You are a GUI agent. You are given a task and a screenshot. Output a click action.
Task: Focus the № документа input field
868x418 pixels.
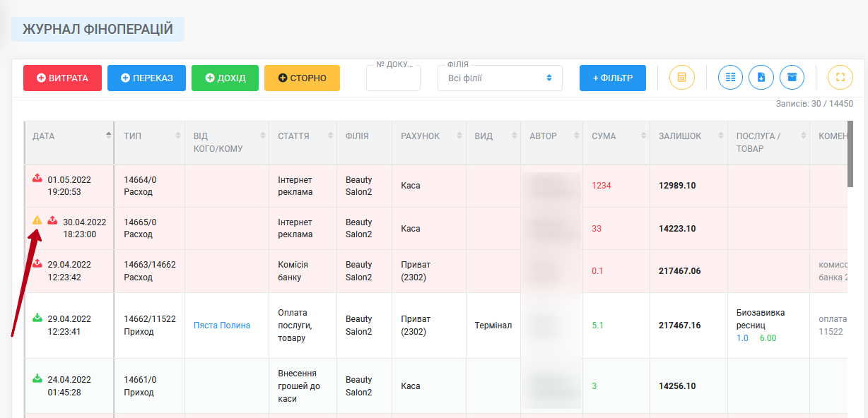click(393, 78)
